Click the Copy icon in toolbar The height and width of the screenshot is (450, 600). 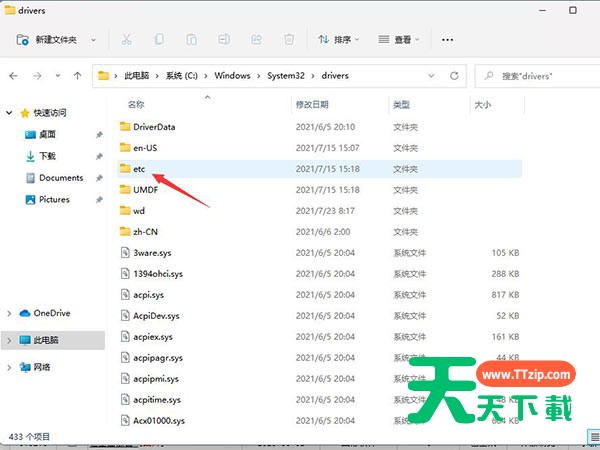click(x=159, y=40)
